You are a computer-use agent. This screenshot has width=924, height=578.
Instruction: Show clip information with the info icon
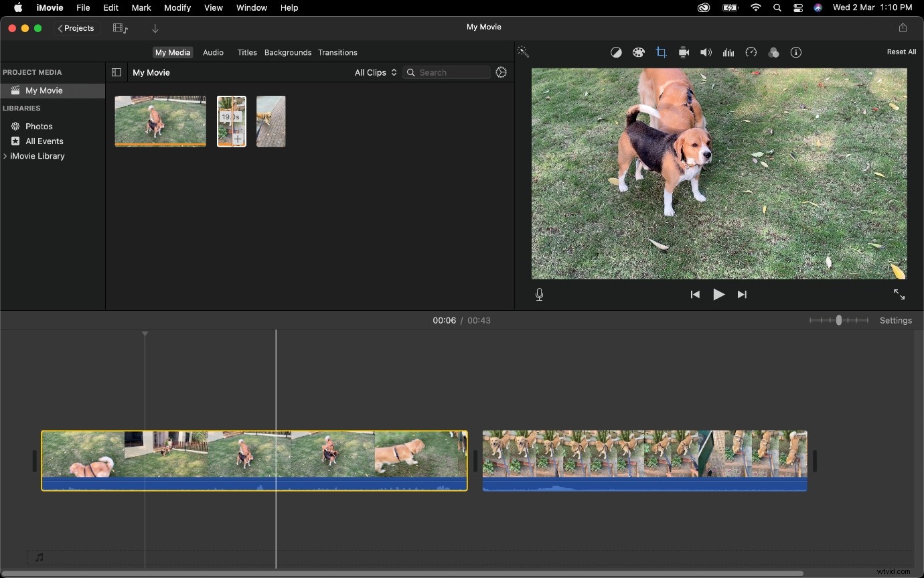(x=796, y=52)
